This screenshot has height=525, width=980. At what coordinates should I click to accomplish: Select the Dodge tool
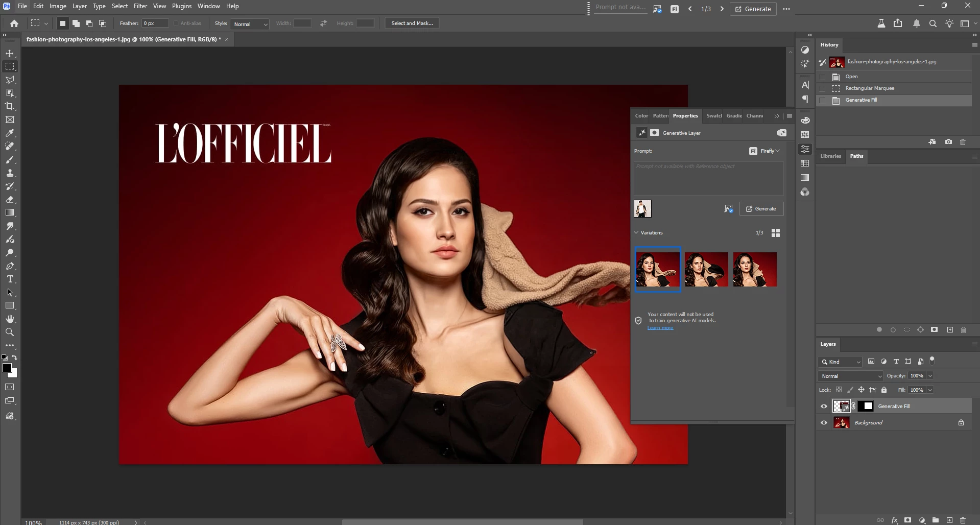click(x=10, y=252)
